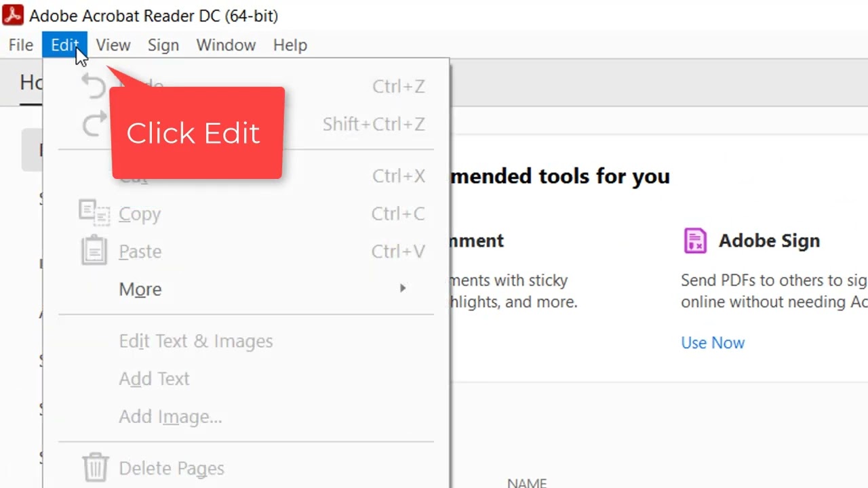Screen dimensions: 868x488
Task: Open the File menu
Action: pos(20,45)
